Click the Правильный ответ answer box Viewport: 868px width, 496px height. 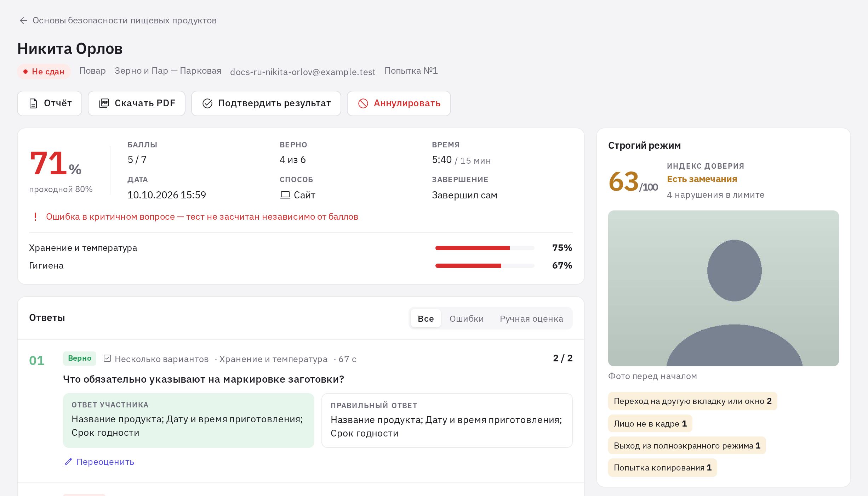(x=447, y=421)
